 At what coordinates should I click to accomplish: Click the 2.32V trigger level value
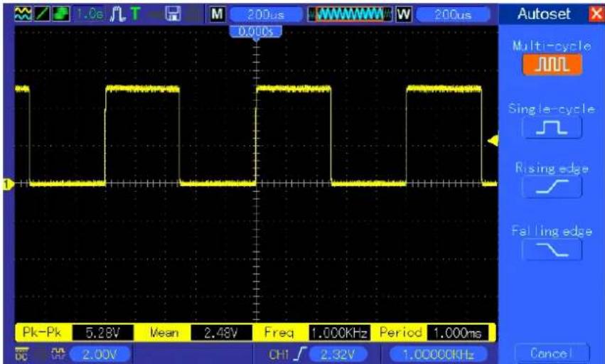[338, 354]
